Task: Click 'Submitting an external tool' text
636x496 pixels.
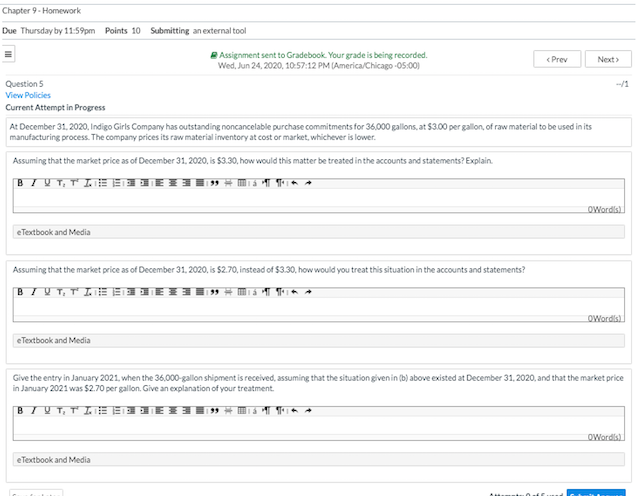Action: point(198,31)
